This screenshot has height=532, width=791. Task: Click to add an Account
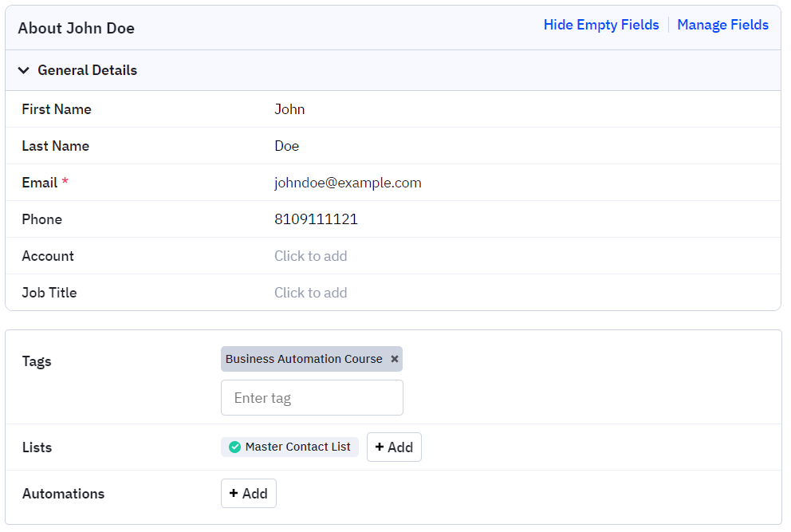310,256
